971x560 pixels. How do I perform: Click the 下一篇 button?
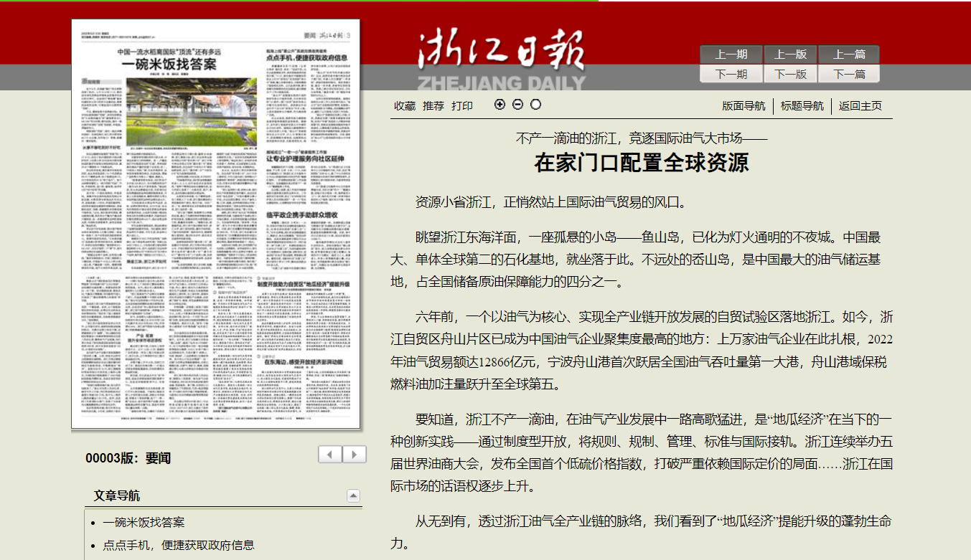[850, 74]
